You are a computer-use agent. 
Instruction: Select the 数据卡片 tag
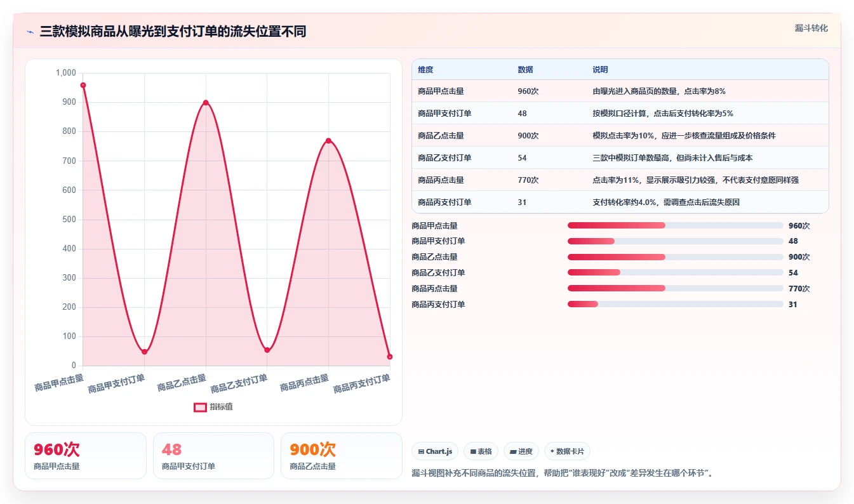[x=566, y=451]
